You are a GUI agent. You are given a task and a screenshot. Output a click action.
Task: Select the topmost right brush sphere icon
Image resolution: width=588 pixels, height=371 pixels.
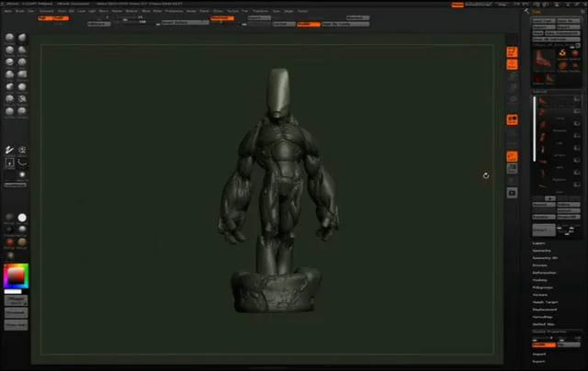coord(22,37)
